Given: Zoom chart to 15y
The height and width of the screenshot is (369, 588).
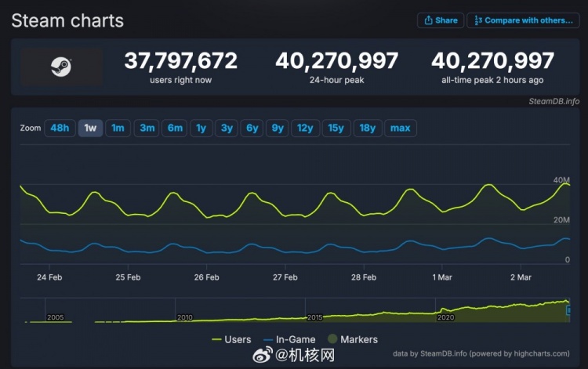Looking at the screenshot, I should (x=336, y=128).
